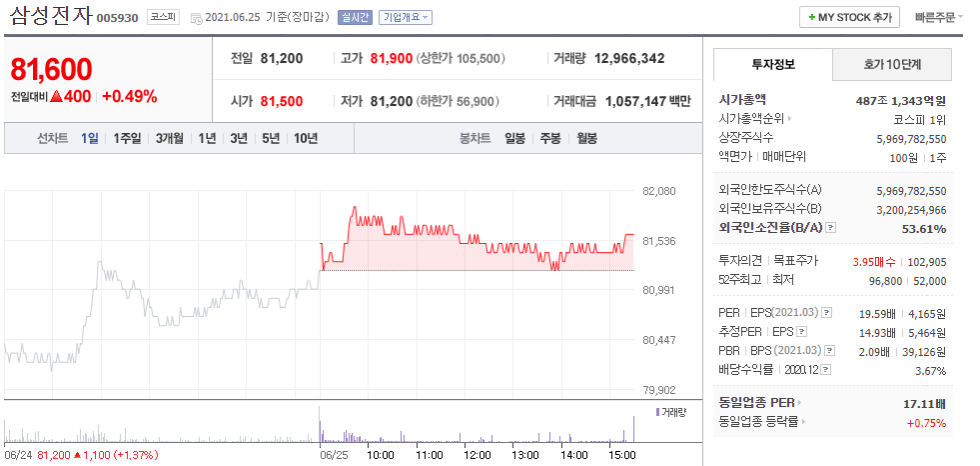Viewport: 980px width, 466px height.
Task: Click the 상한가 105,500 text
Action: pyautogui.click(x=461, y=59)
